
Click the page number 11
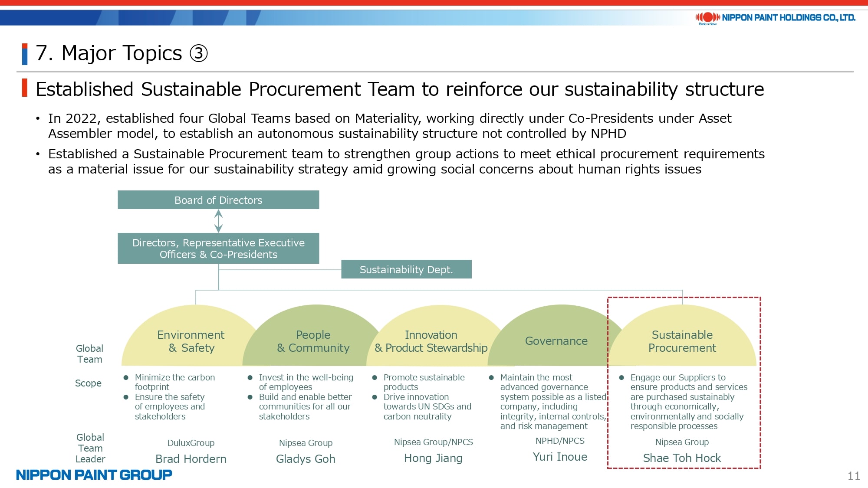[x=854, y=476]
